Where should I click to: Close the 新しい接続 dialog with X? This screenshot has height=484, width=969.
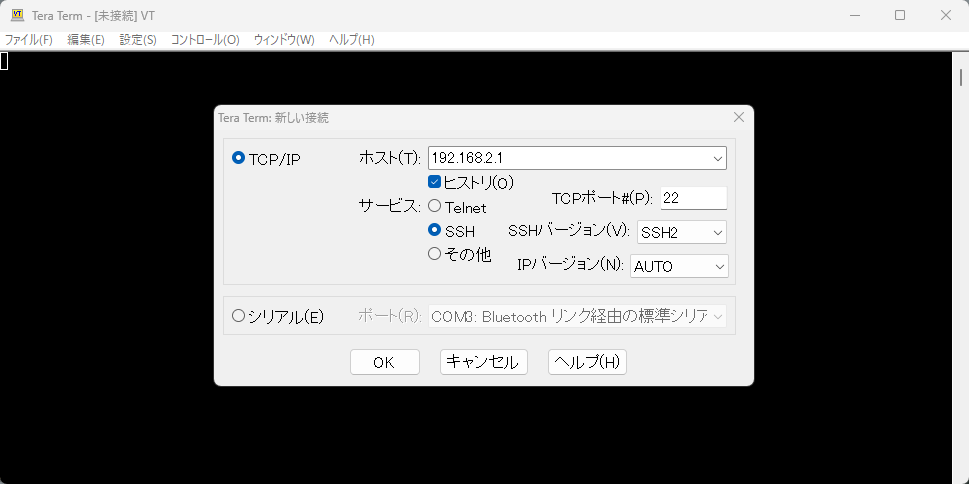point(738,117)
